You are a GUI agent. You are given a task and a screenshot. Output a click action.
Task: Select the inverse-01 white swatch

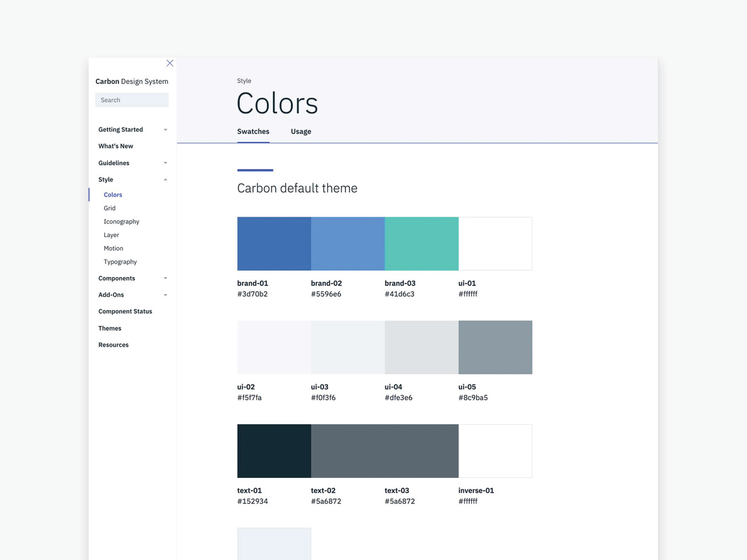(x=495, y=451)
